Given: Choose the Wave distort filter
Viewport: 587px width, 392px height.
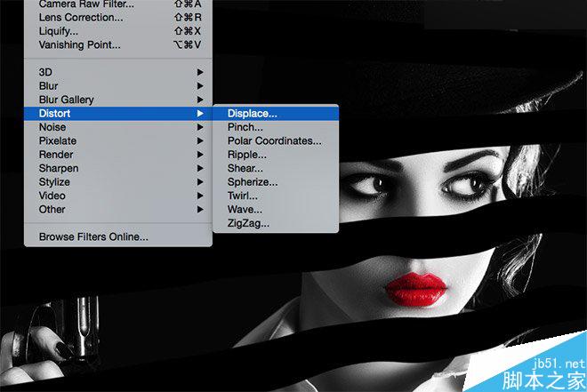Looking at the screenshot, I should pyautogui.click(x=276, y=210).
